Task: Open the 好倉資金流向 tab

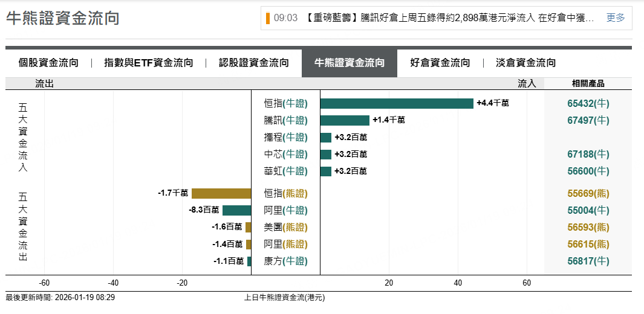Action: tap(440, 63)
